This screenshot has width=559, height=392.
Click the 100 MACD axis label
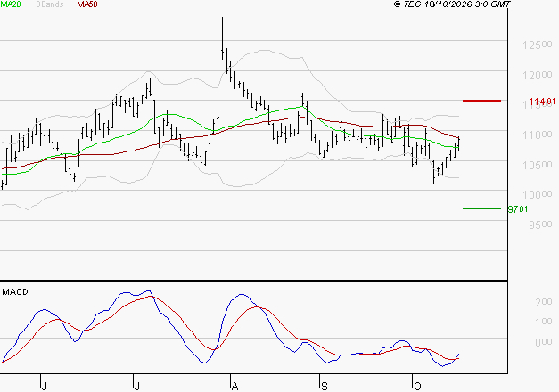(544, 322)
